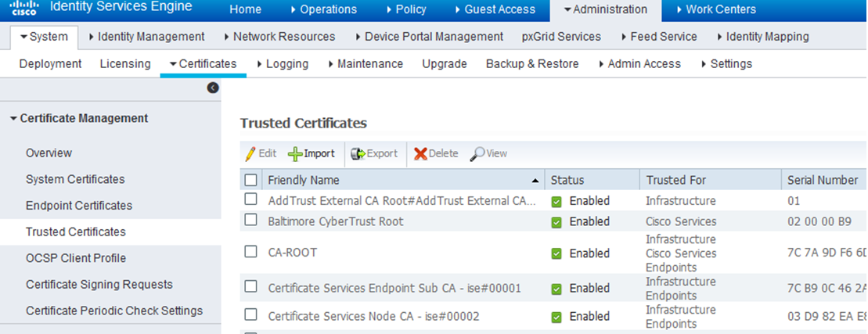The image size is (868, 334).
Task: Click the Endpoint Sub CA row's green status icon
Action: point(556,289)
